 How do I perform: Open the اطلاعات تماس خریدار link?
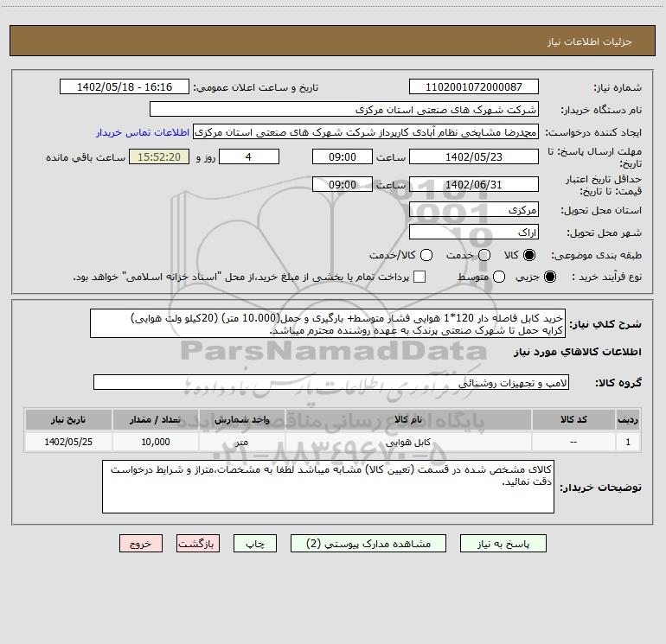click(x=143, y=132)
